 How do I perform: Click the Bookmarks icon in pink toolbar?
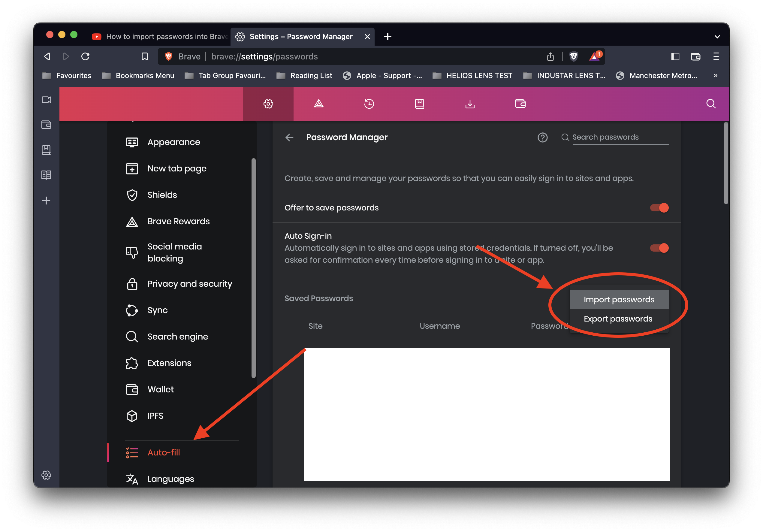419,104
